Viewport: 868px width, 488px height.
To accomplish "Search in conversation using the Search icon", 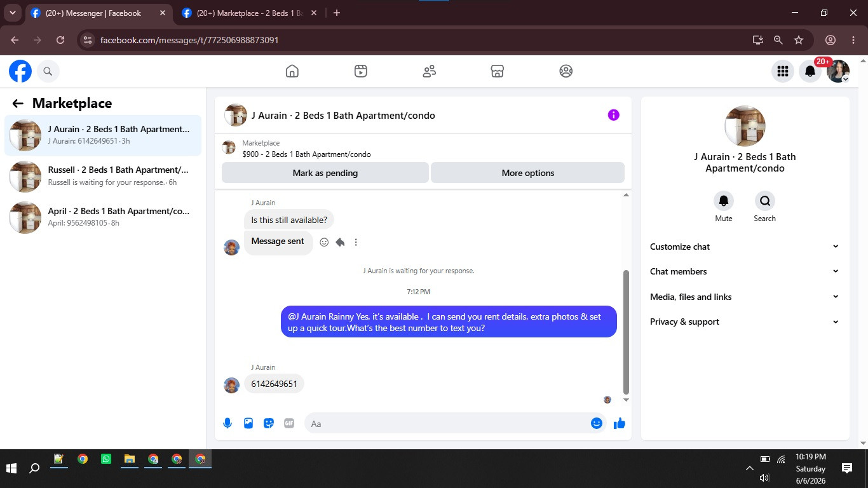I will point(765,201).
